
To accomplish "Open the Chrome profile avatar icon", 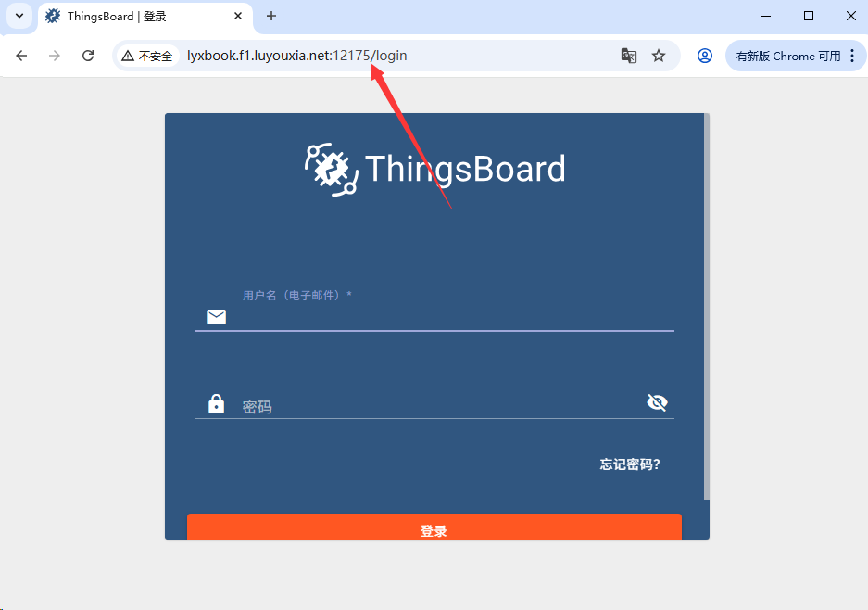I will point(705,56).
